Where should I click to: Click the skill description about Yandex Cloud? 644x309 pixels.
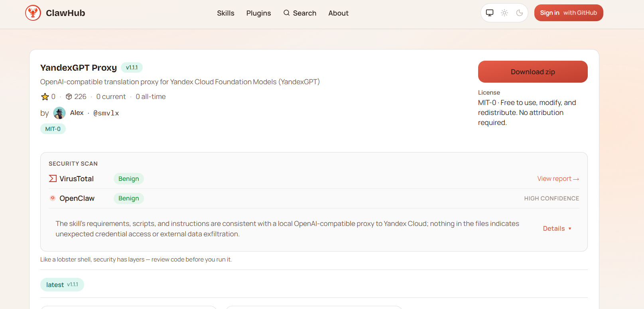click(x=180, y=82)
